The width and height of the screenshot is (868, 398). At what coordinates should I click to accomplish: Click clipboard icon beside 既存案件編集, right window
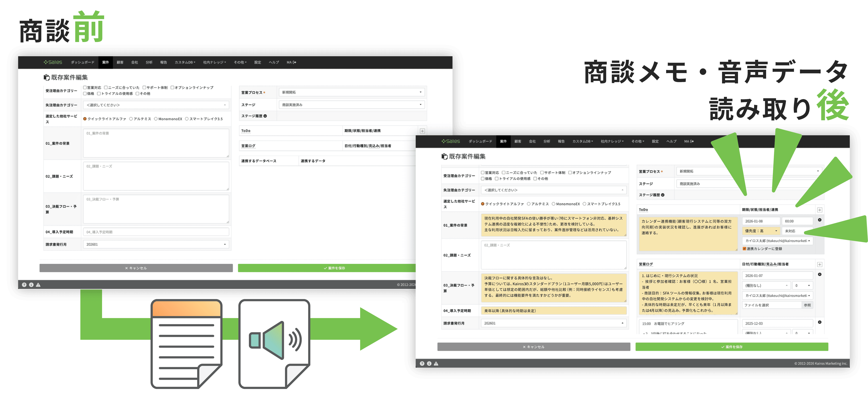click(x=445, y=156)
